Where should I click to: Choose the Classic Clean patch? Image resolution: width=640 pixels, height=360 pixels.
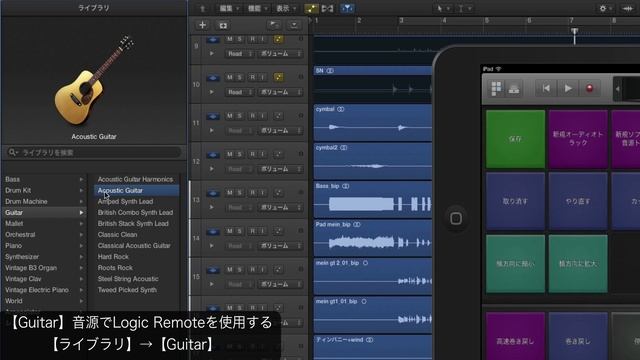tap(136, 235)
